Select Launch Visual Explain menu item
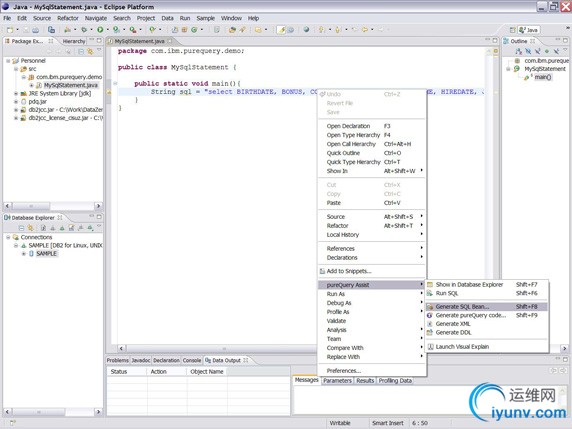The width and height of the screenshot is (572, 429). (487, 347)
